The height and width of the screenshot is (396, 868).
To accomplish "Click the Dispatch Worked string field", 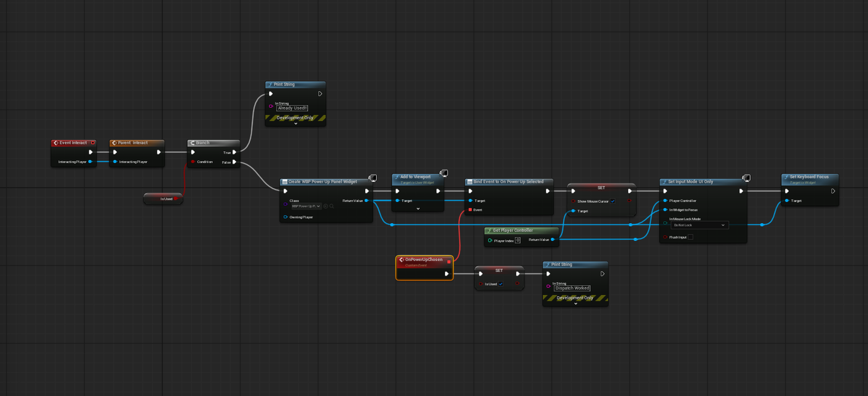I will click(572, 288).
